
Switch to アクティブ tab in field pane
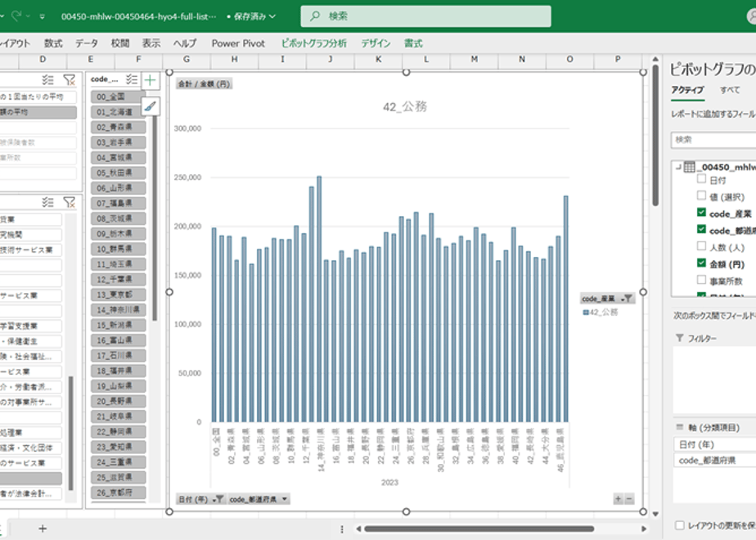(687, 90)
